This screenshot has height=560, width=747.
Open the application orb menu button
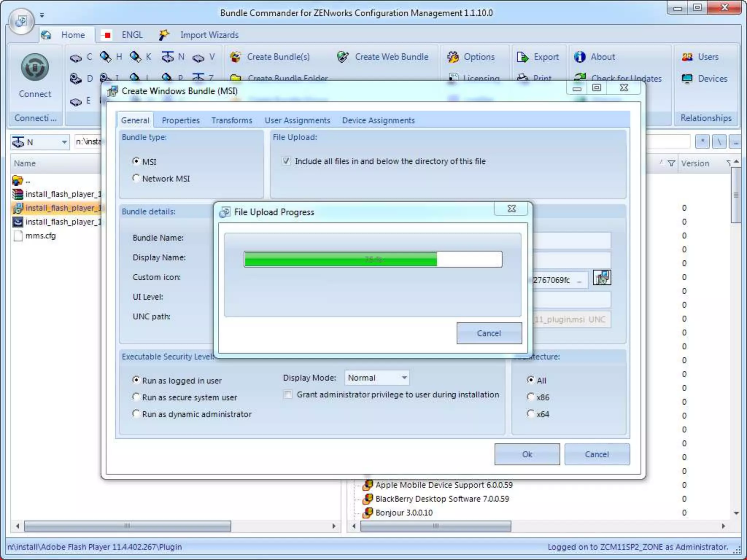click(x=21, y=21)
